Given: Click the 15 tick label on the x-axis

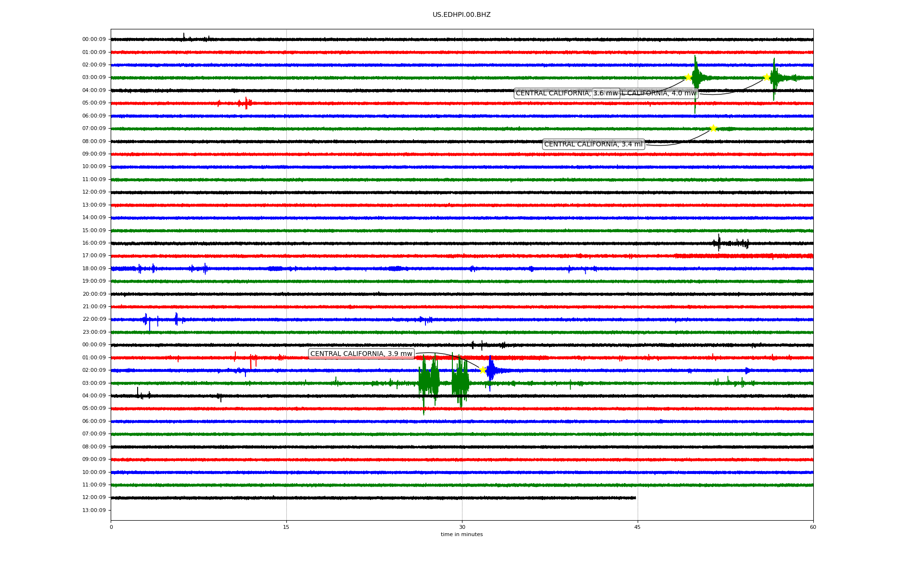Looking at the screenshot, I should (x=286, y=527).
